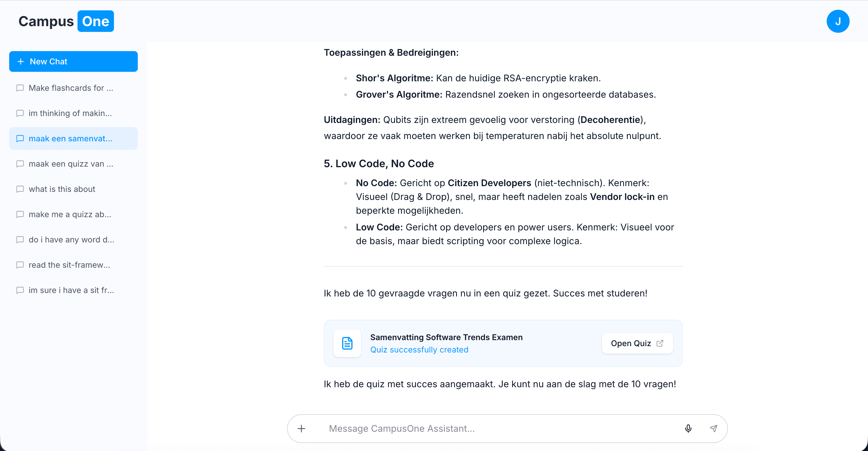Click the external link icon on Open Quiz

coord(660,343)
